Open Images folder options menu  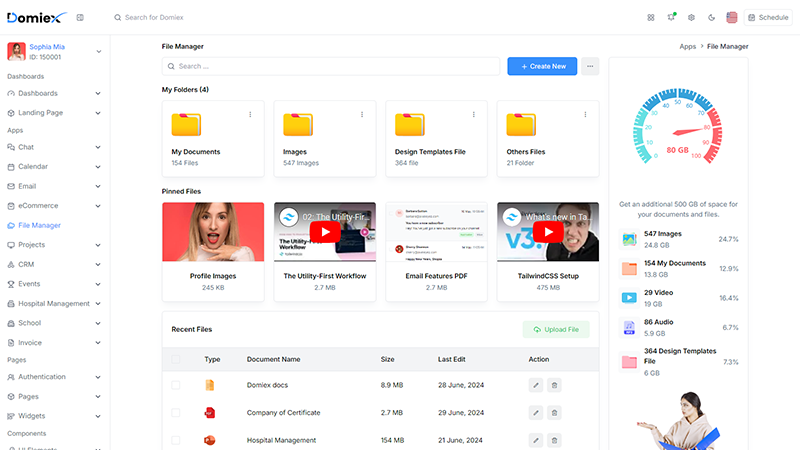362,114
